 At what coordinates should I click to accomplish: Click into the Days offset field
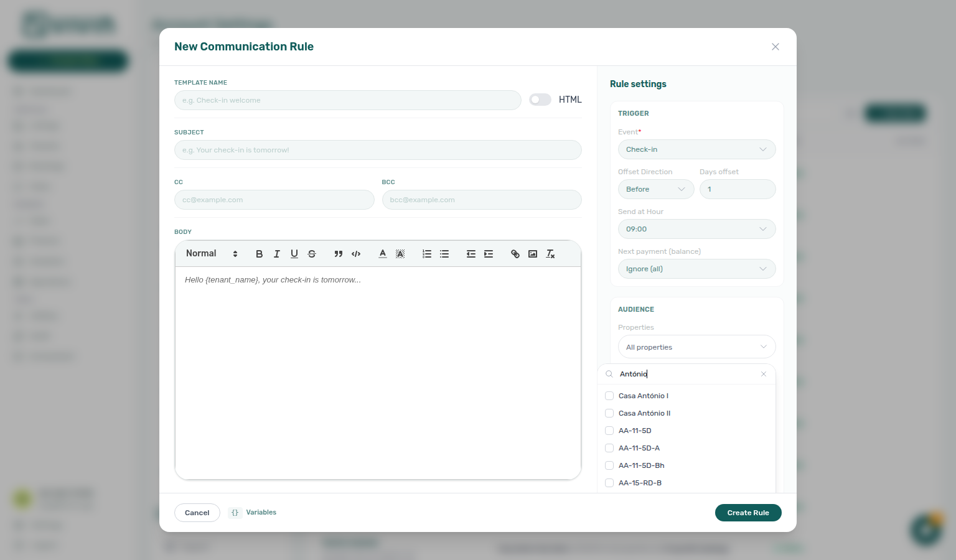738,189
